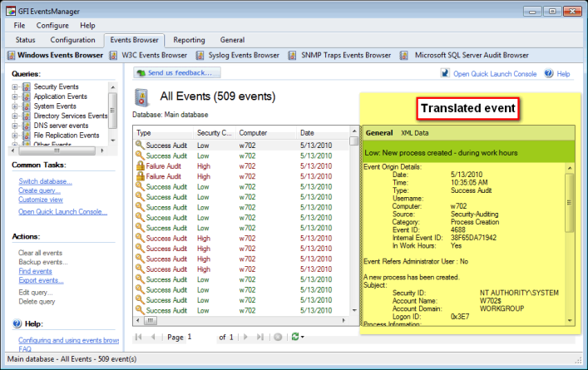
Task: Expand File Replication Events tree node
Action: click(15, 136)
